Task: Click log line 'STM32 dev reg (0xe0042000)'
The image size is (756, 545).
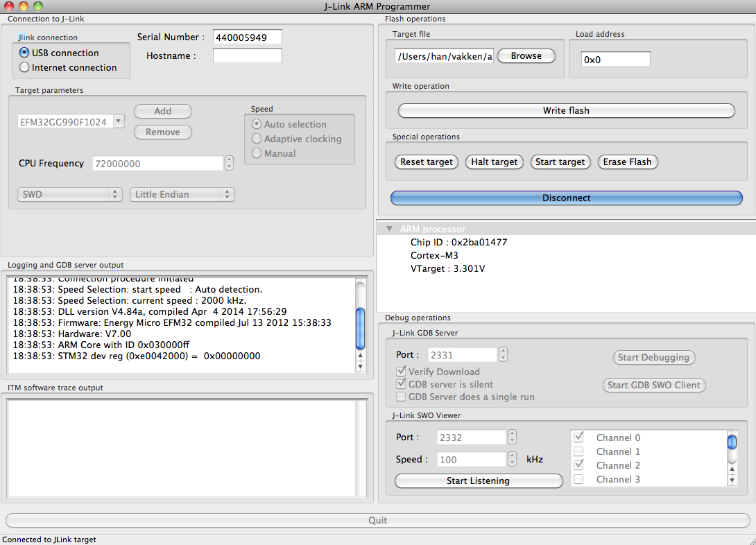Action: 137,356
